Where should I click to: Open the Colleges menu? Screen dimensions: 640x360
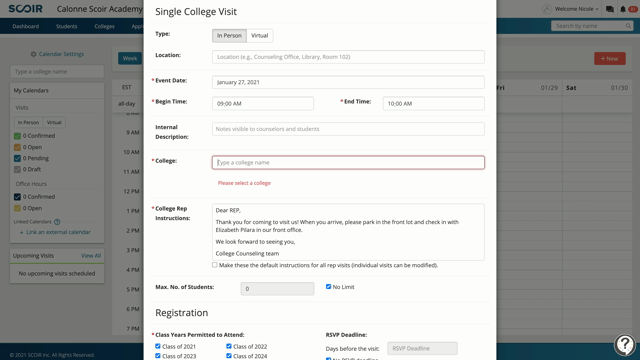(104, 26)
